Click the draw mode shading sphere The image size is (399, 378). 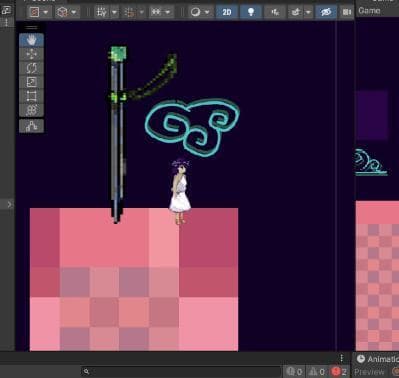click(196, 12)
